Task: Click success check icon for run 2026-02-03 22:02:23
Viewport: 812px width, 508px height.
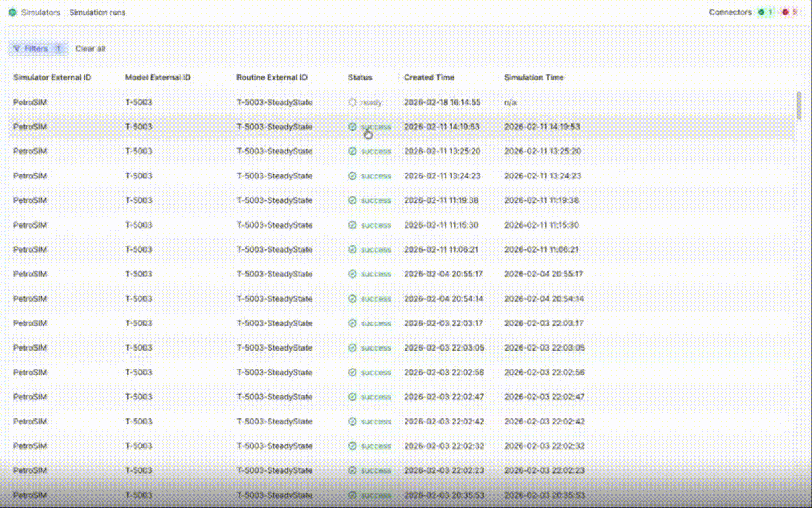Action: [x=352, y=470]
